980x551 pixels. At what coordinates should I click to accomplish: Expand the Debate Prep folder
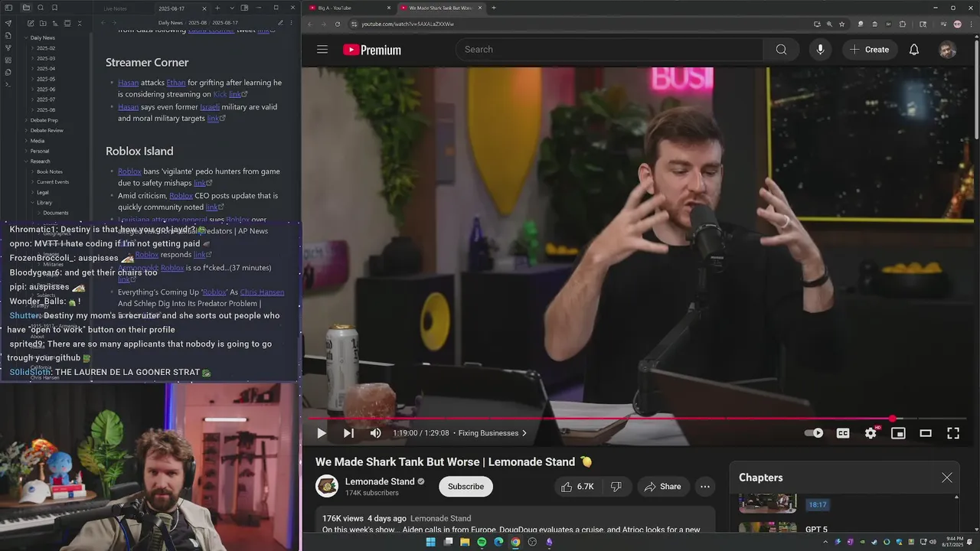click(x=44, y=120)
